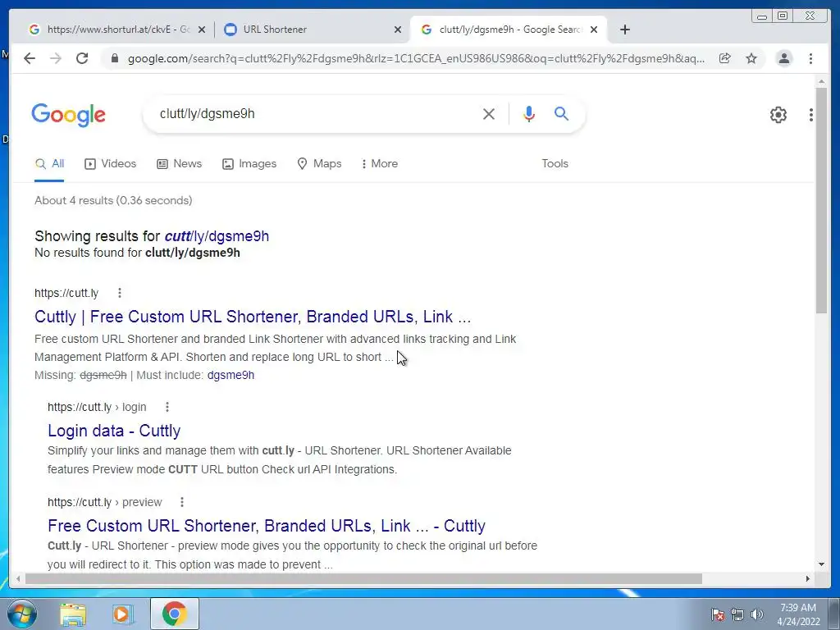Show Images results
This screenshot has height=630, width=840.
[x=249, y=164]
